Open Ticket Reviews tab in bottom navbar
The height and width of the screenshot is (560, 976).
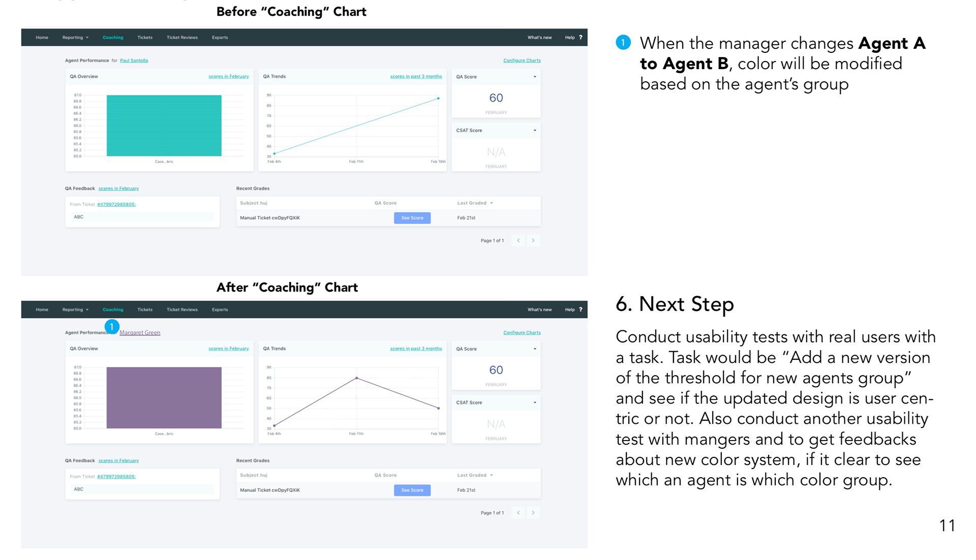pyautogui.click(x=182, y=309)
